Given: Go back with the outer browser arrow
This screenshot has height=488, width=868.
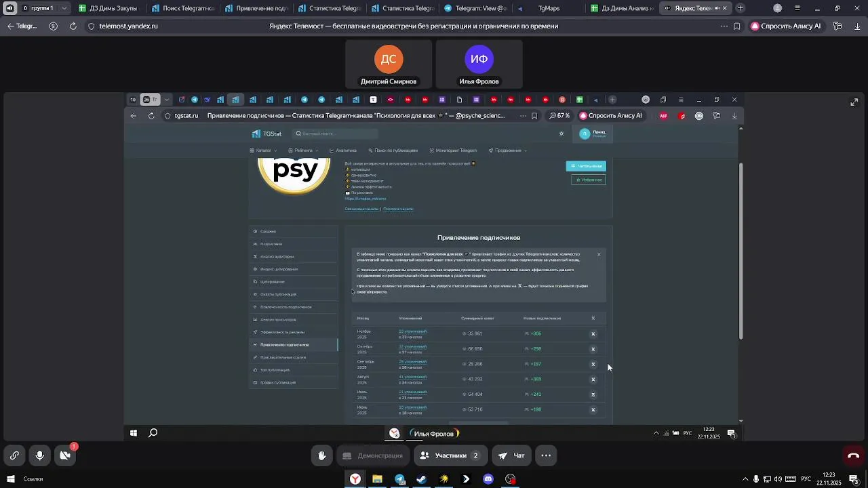Looking at the screenshot, I should click(10, 26).
